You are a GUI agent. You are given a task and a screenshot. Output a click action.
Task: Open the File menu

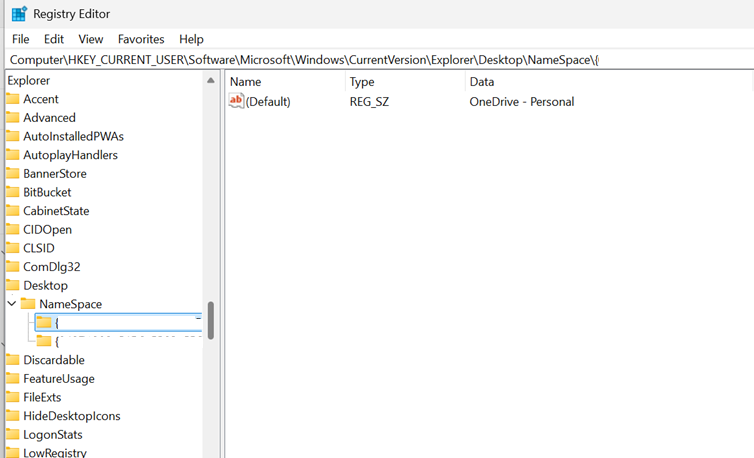(21, 39)
